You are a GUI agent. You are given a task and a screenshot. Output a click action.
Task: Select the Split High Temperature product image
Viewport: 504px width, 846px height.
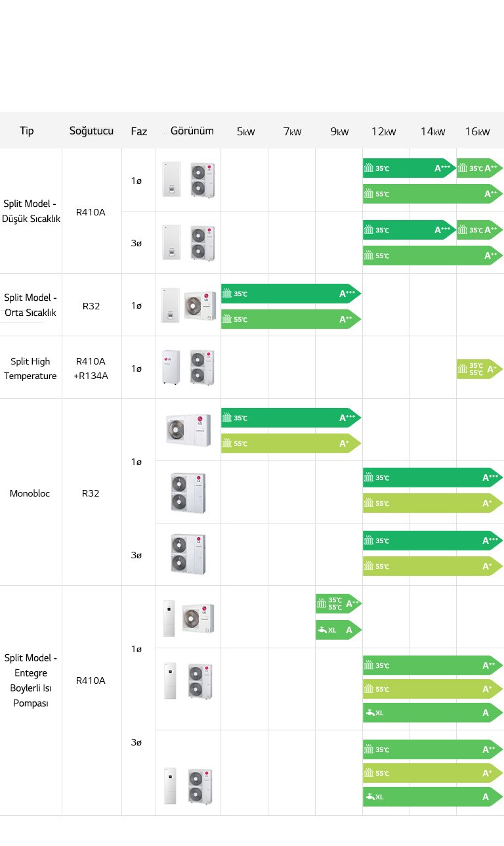pos(188,367)
